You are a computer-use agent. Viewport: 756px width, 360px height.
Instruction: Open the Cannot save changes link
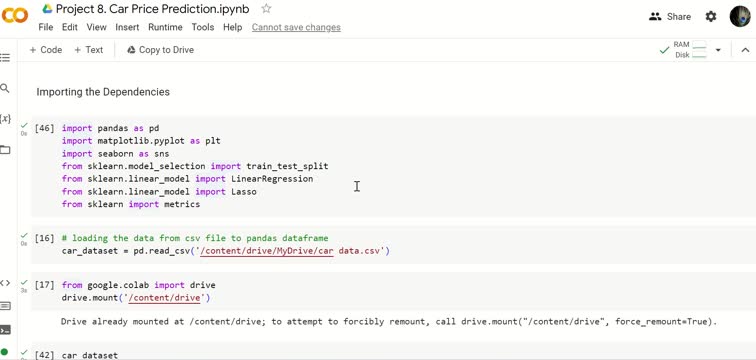coord(296,27)
